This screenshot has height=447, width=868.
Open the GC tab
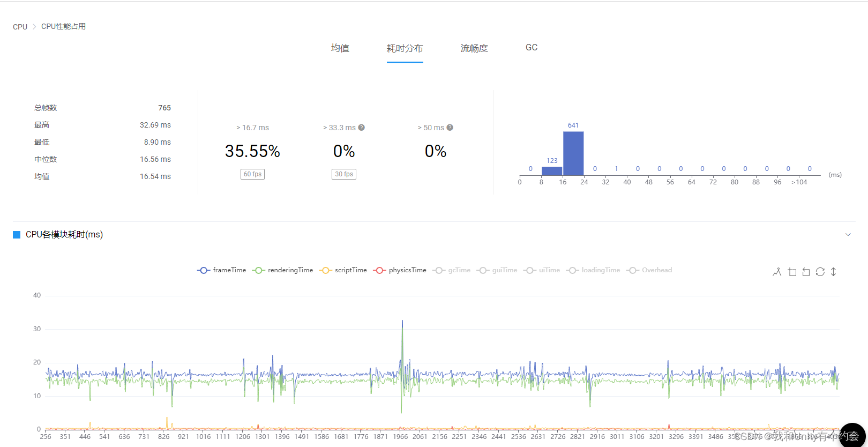click(532, 48)
